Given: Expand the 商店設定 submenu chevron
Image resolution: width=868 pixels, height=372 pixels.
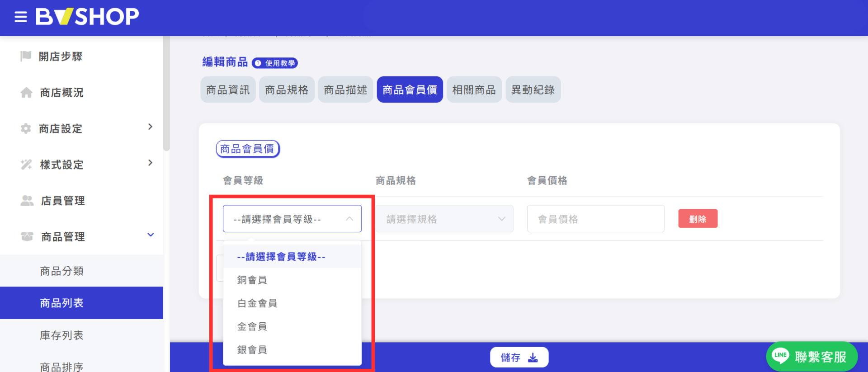Looking at the screenshot, I should click(150, 127).
